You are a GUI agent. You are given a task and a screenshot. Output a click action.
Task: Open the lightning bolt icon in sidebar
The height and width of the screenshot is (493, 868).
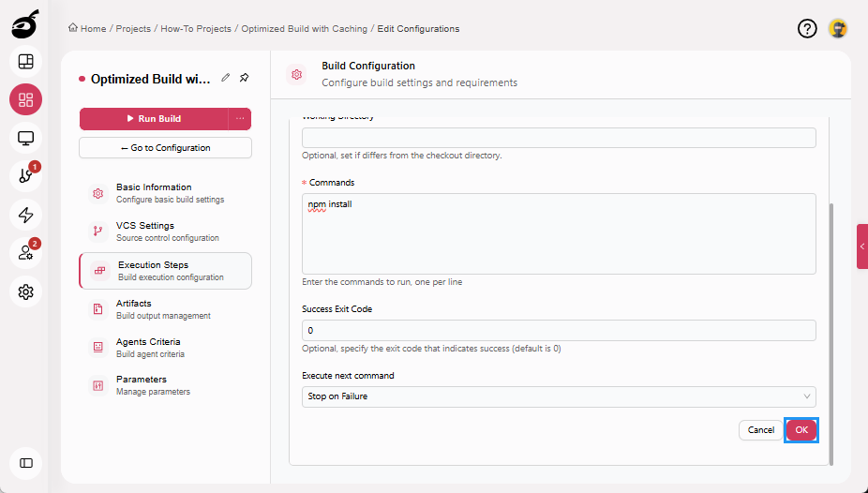click(26, 215)
